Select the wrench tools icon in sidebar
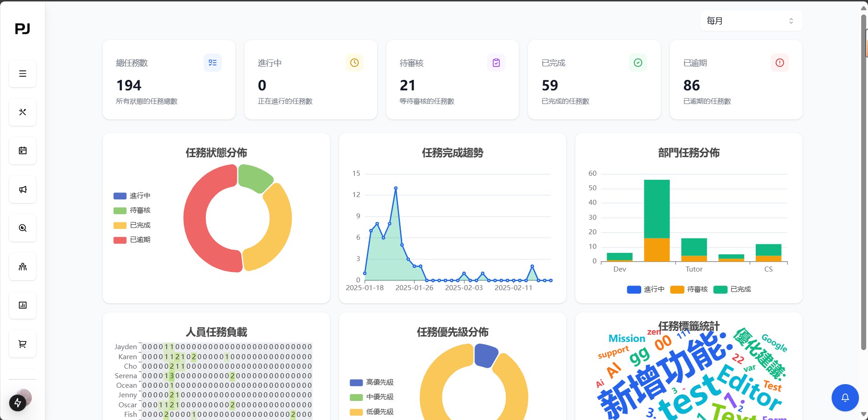Screen dimensions: 868x420 pos(22,112)
